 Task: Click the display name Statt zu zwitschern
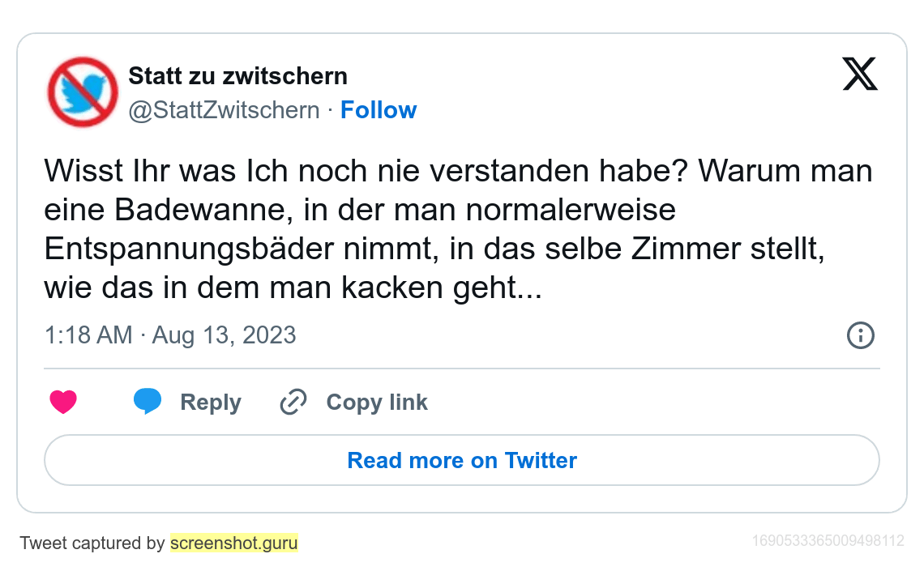pyautogui.click(x=238, y=76)
